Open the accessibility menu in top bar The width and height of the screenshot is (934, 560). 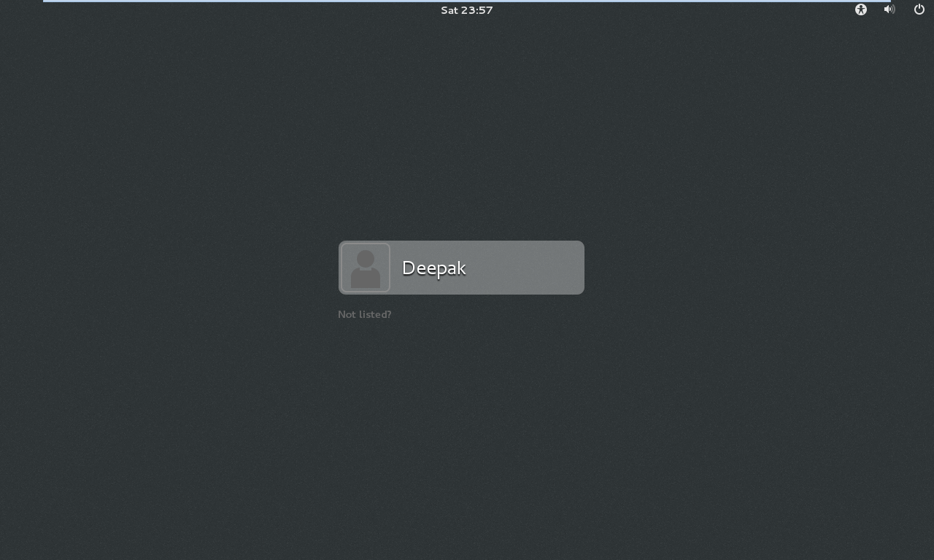point(861,9)
